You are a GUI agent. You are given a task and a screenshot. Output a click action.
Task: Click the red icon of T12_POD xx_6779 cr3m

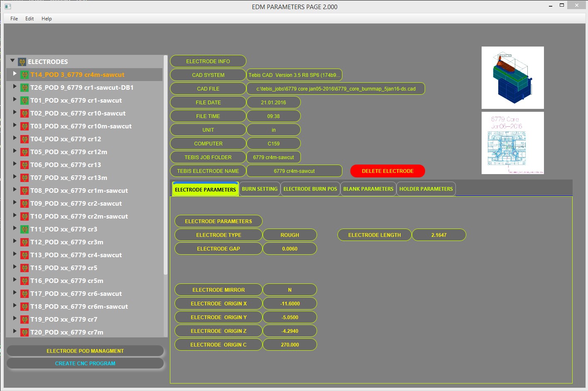[x=25, y=242]
